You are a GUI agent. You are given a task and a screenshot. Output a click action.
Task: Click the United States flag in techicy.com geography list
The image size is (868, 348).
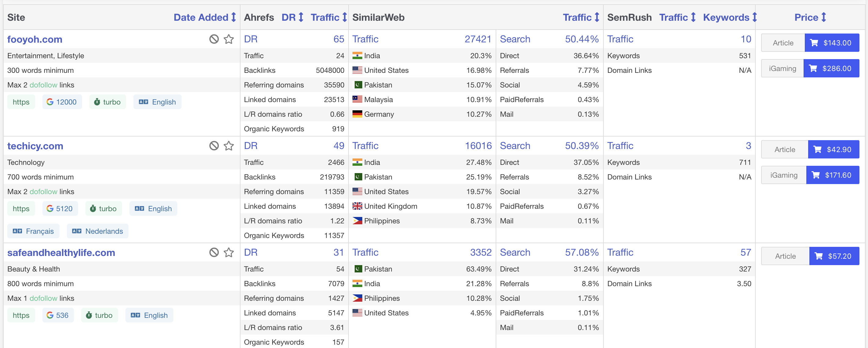(x=357, y=191)
